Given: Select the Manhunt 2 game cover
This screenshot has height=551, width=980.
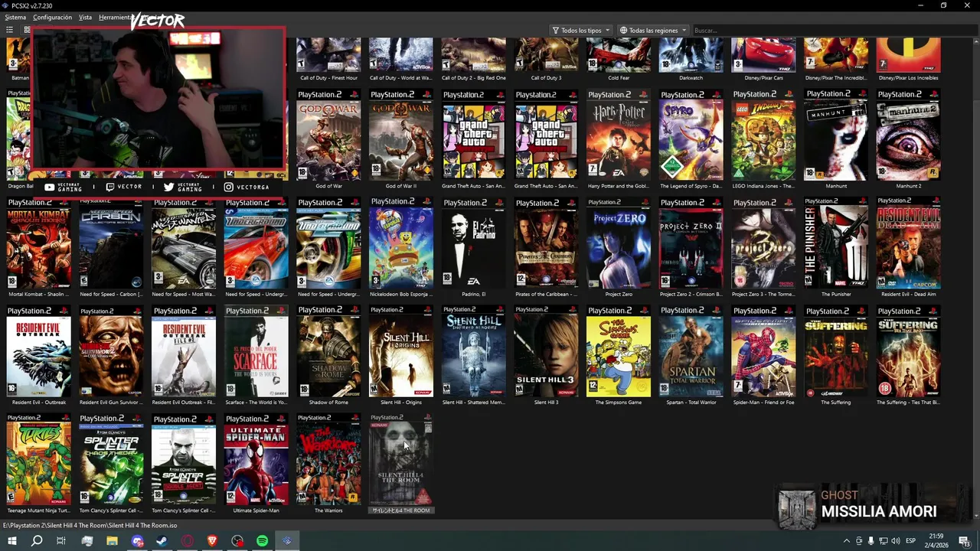Looking at the screenshot, I should (x=908, y=135).
